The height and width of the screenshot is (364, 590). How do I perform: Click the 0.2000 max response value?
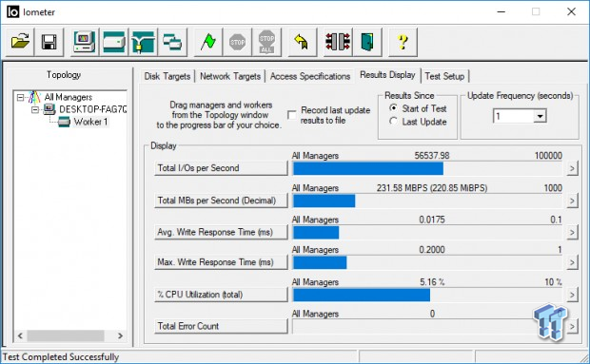(432, 249)
